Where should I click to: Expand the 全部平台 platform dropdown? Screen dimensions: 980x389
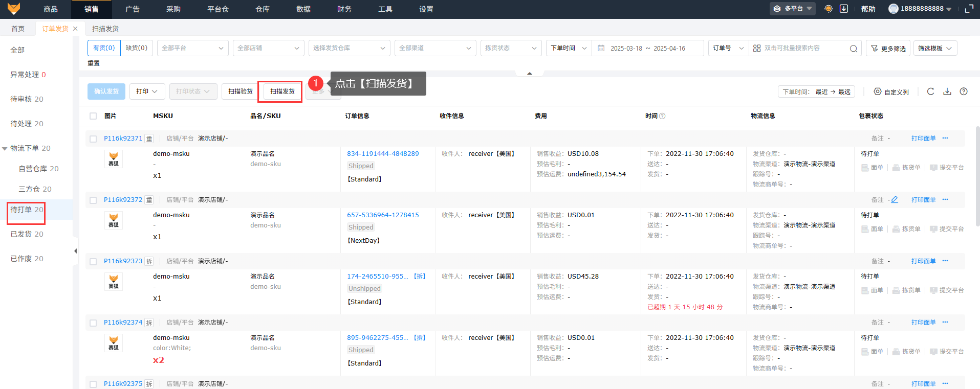(192, 48)
